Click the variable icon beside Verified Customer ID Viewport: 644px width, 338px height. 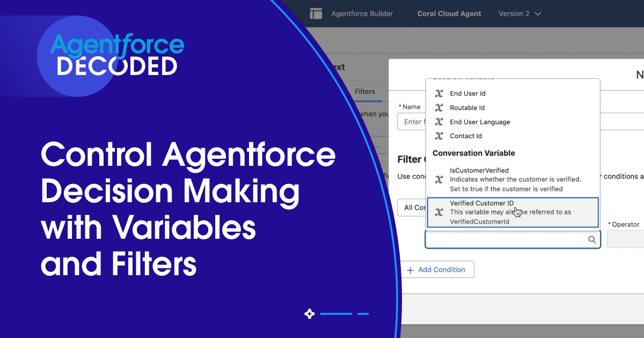click(438, 212)
